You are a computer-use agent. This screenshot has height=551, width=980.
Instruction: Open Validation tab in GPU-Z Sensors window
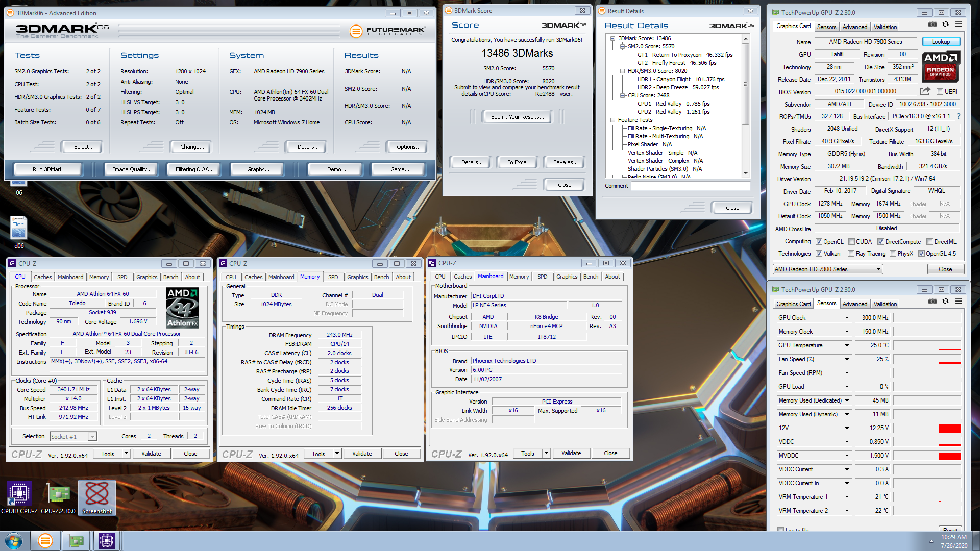coord(885,304)
